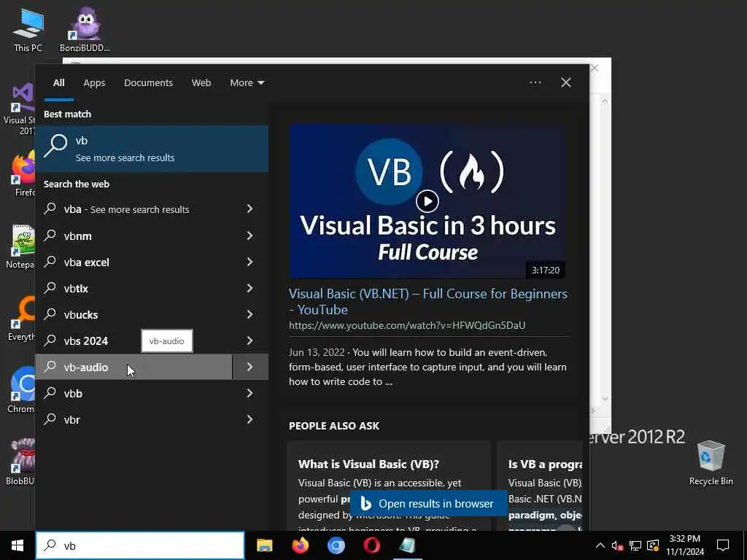Click the vb search box in taskbar
Screen dimensions: 747x560
[140, 545]
